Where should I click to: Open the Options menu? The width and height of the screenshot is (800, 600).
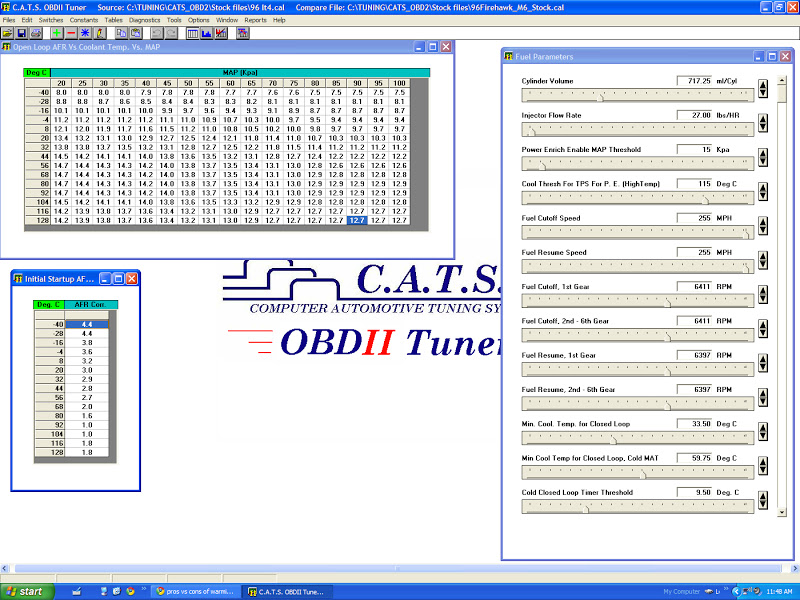pyautogui.click(x=198, y=20)
